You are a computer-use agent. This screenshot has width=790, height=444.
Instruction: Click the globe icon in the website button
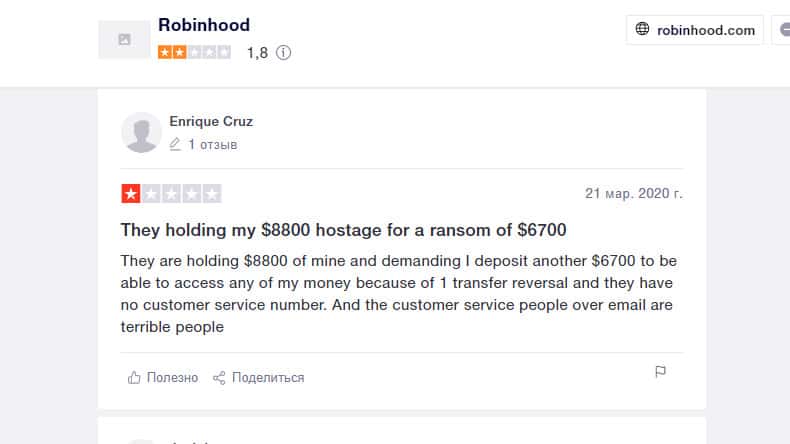[x=643, y=30]
